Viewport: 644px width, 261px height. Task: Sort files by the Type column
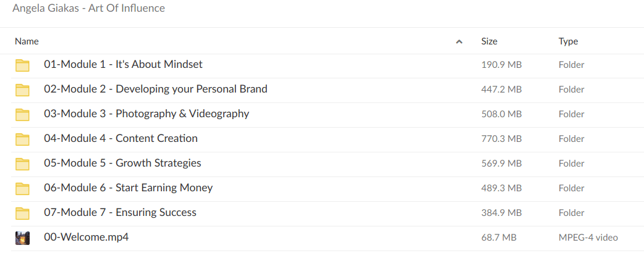[568, 41]
